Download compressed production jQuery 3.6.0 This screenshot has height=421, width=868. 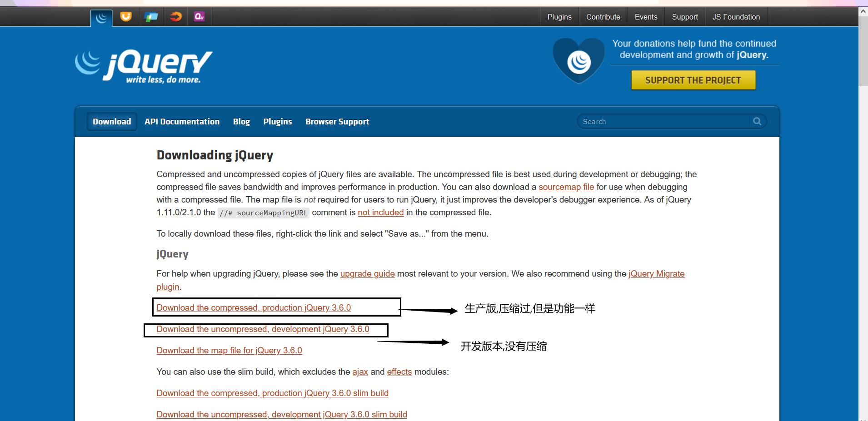[x=254, y=307]
